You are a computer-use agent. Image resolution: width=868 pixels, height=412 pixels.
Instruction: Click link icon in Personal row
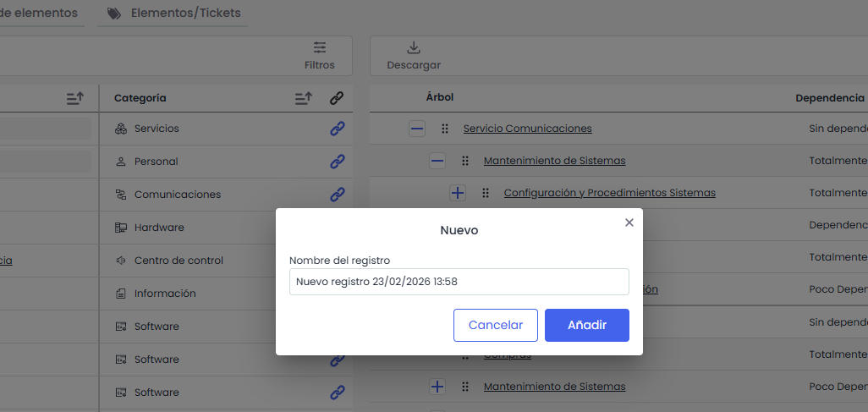337,161
